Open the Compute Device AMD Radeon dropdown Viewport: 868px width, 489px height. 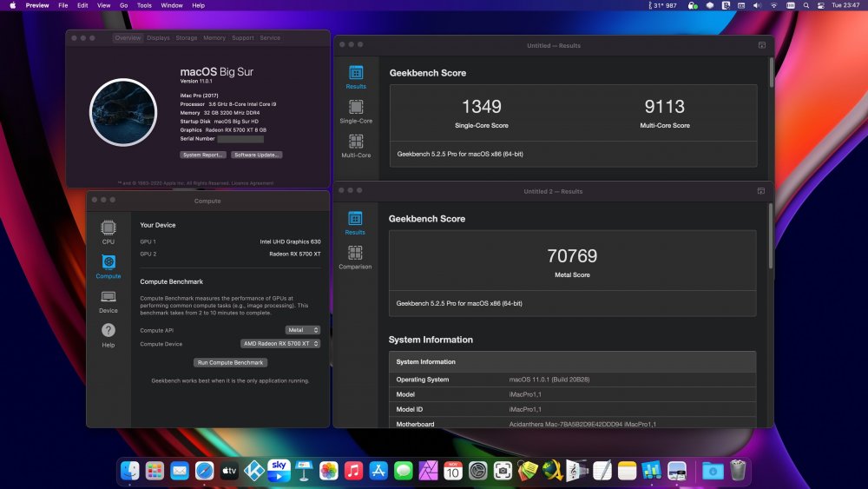point(280,343)
